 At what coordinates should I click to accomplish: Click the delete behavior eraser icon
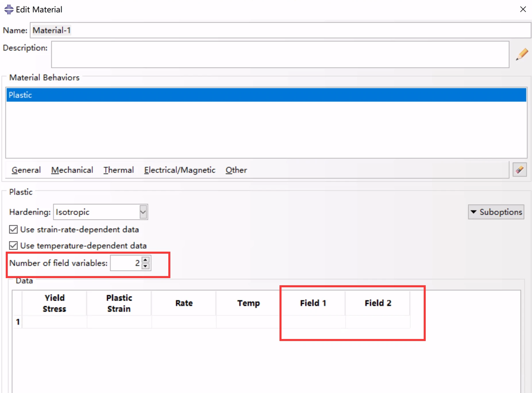coord(520,170)
